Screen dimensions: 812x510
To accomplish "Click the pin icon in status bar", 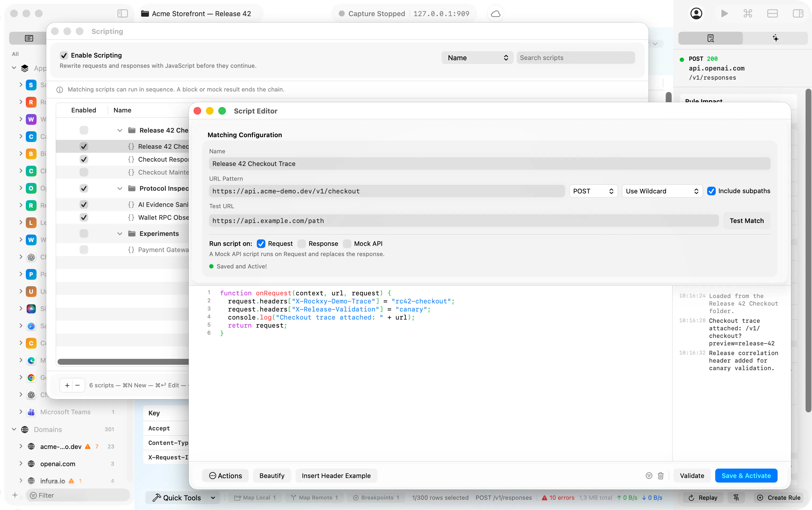I will click(x=736, y=498).
